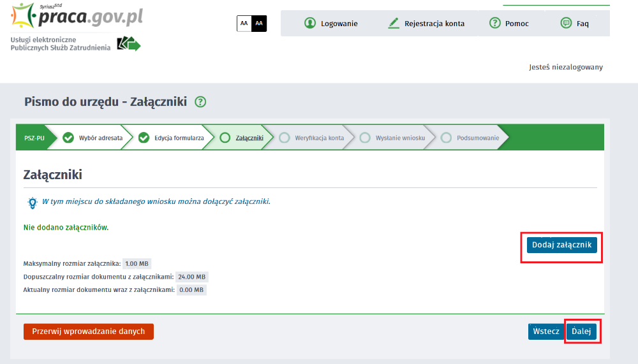
Task: Go back with the Wstecz button
Action: pos(546,331)
